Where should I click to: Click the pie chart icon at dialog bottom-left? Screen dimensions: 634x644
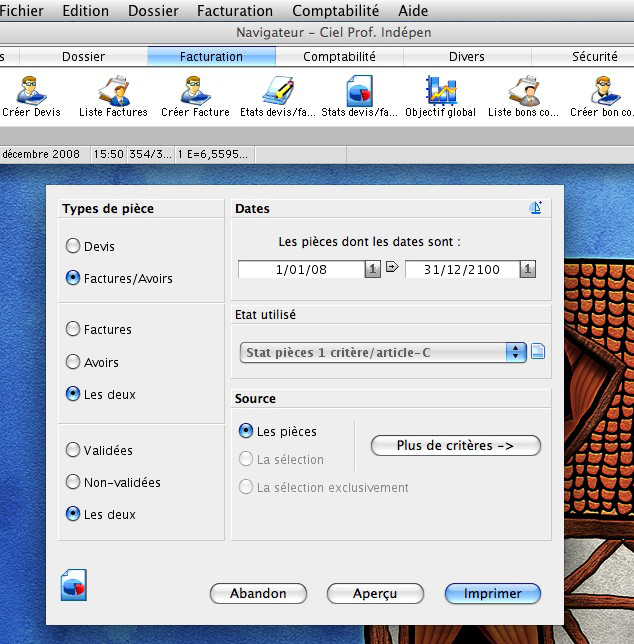coord(74,585)
